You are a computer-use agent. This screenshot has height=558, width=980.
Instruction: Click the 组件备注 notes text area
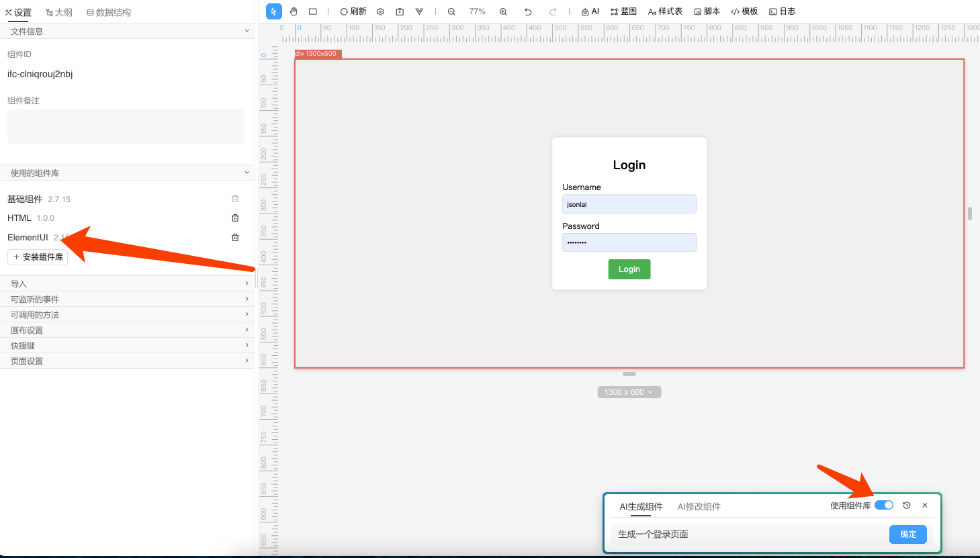point(126,127)
